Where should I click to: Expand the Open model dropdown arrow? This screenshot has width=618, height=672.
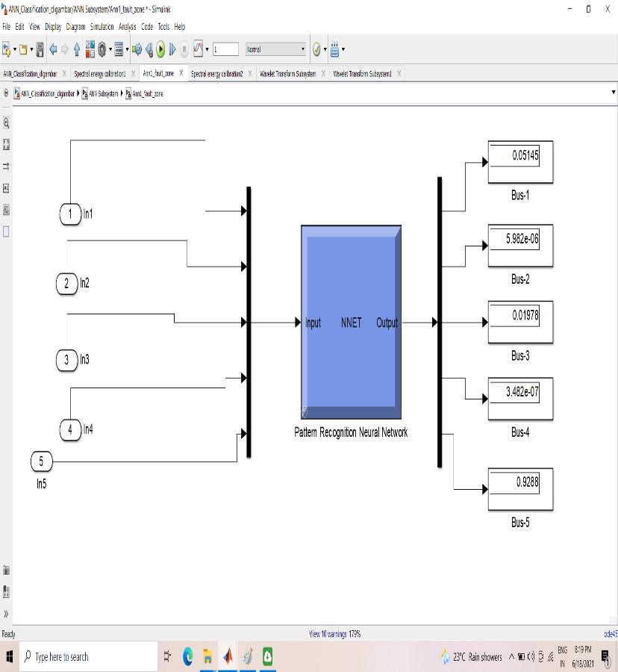31,50
